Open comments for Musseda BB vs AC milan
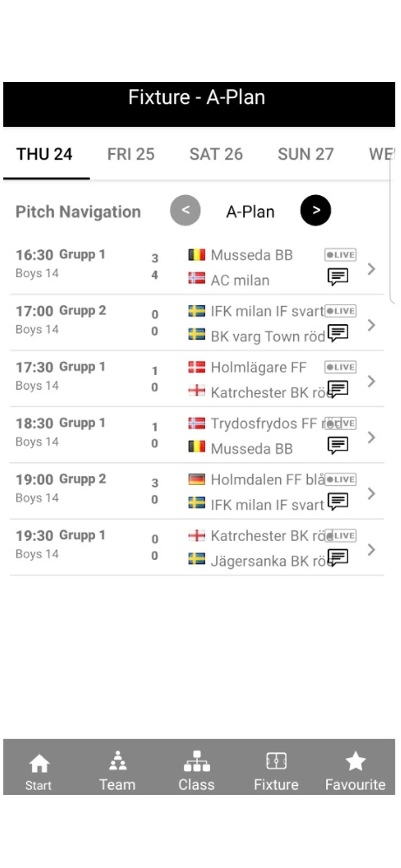Viewport: 401px width, 868px height. pyautogui.click(x=338, y=277)
